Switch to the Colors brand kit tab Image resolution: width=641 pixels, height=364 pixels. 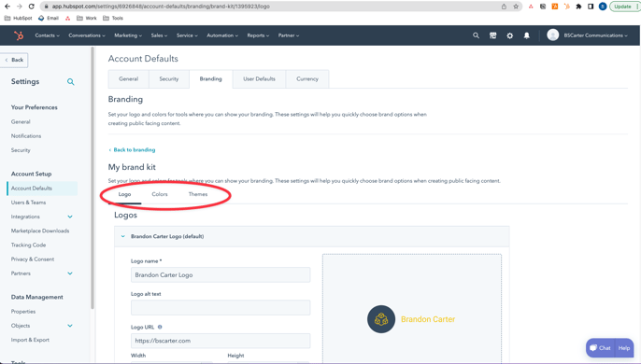[160, 194]
